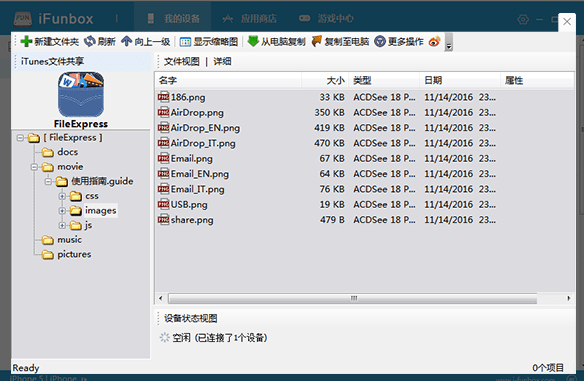Sort by Size column (大小)
Viewport: 584px width, 381px height.
(x=324, y=80)
